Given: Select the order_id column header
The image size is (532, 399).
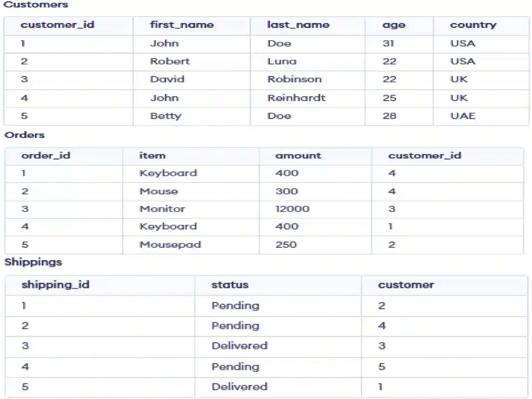Looking at the screenshot, I should 46,156.
